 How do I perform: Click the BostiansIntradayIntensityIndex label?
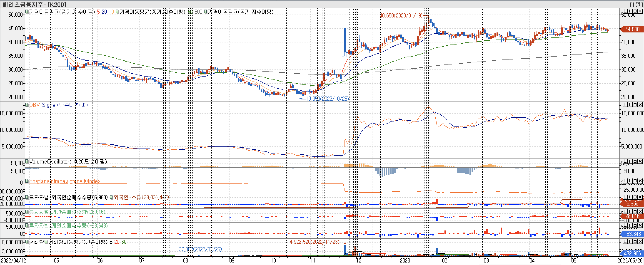point(65,181)
